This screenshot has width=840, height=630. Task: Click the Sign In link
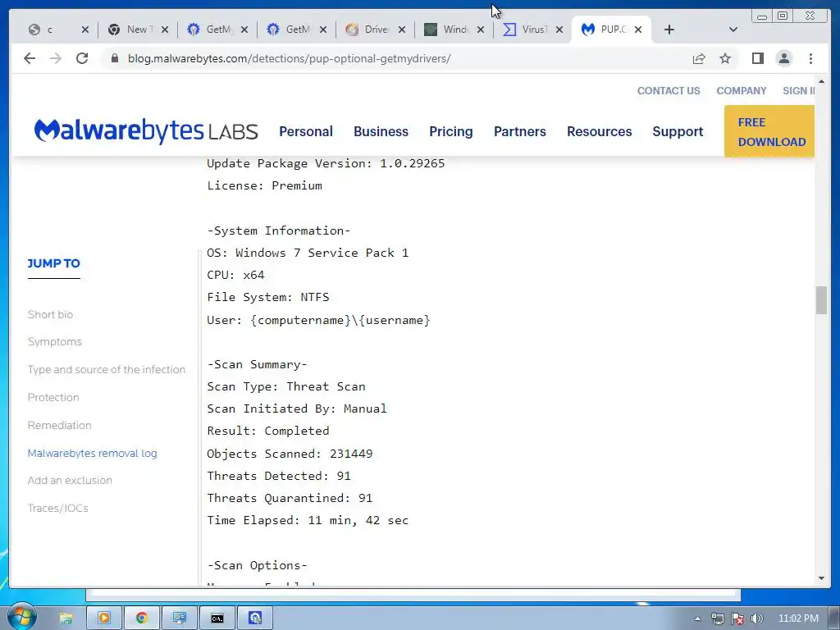coord(799,90)
